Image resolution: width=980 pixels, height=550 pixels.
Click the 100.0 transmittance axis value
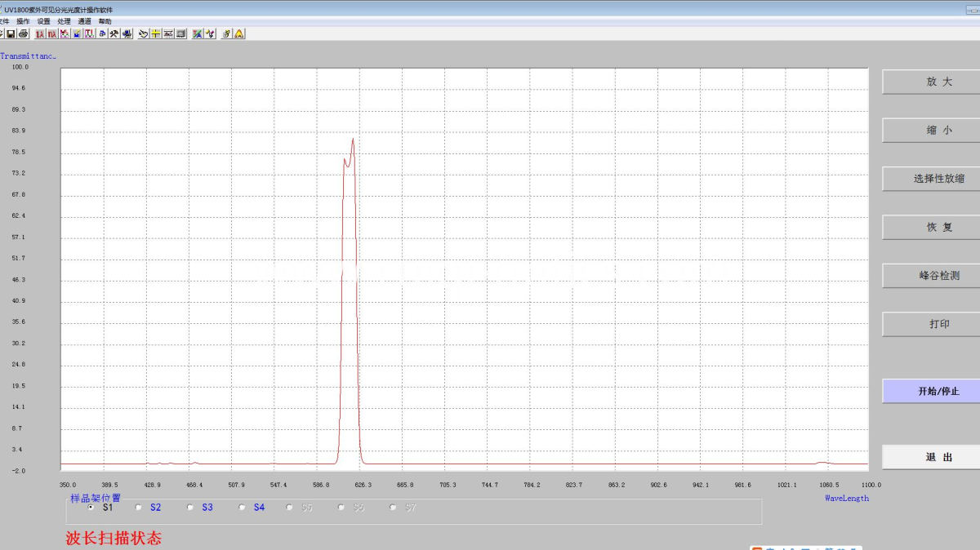(x=20, y=67)
